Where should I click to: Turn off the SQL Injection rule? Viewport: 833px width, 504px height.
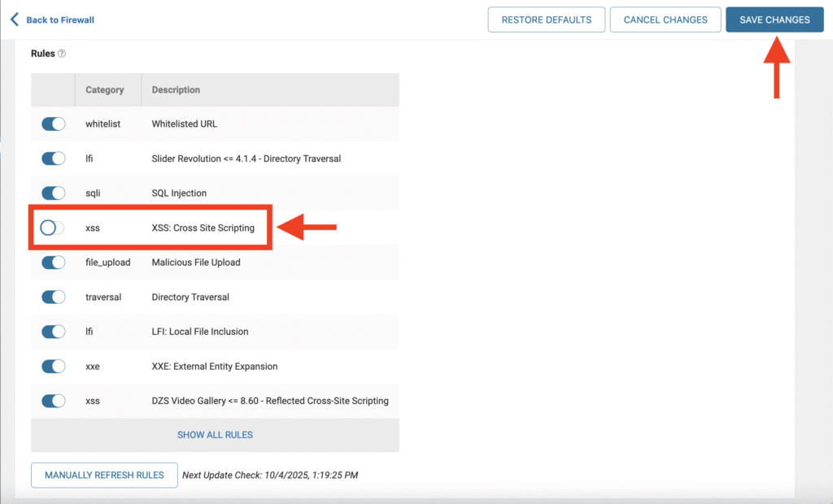click(54, 193)
